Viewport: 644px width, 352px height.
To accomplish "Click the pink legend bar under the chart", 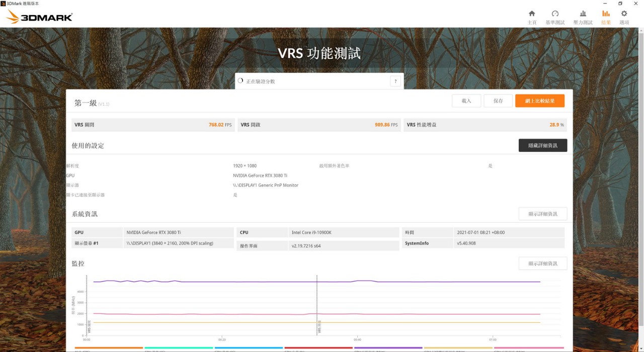I will [528, 347].
